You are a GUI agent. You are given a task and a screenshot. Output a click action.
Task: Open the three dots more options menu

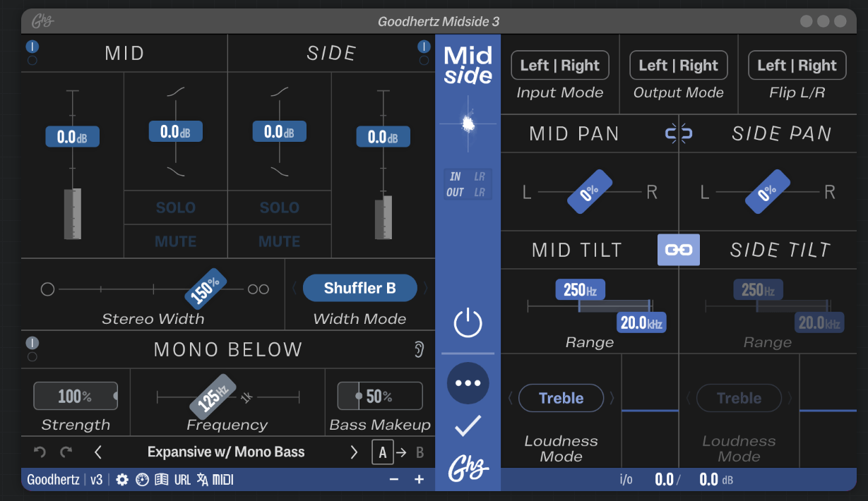pyautogui.click(x=468, y=384)
